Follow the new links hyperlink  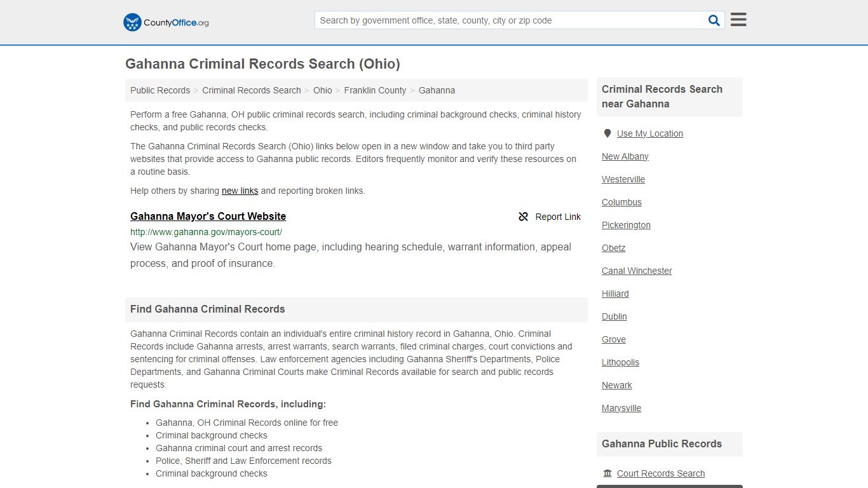(240, 191)
